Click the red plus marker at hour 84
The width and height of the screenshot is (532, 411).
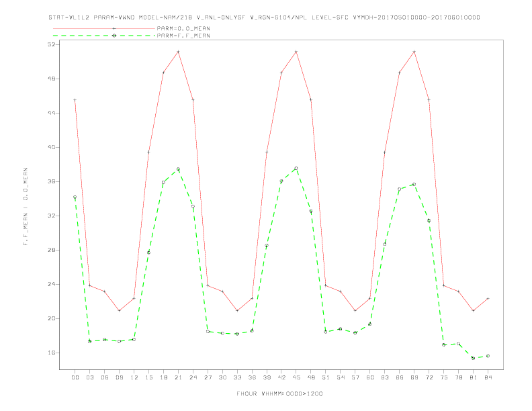tap(488, 298)
